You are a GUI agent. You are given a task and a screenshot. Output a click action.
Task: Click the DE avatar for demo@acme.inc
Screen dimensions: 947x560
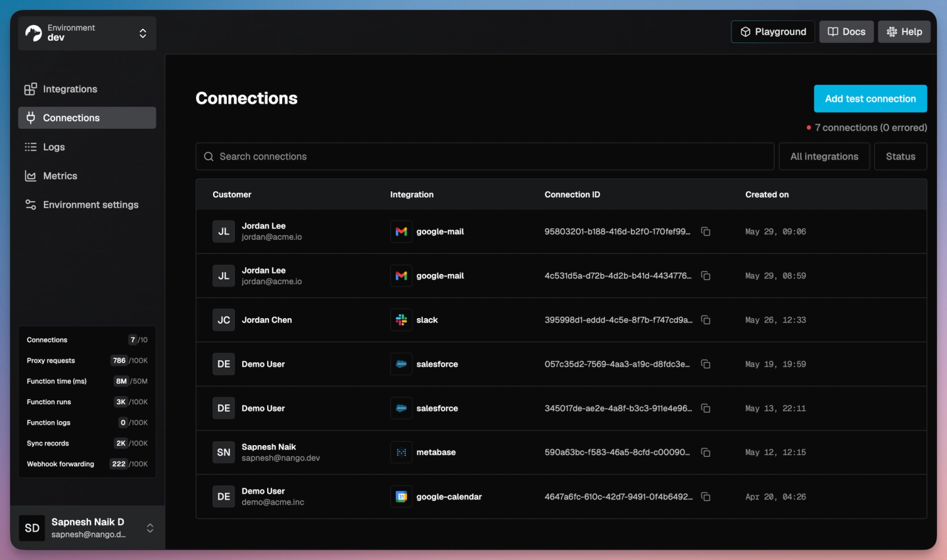coord(224,497)
